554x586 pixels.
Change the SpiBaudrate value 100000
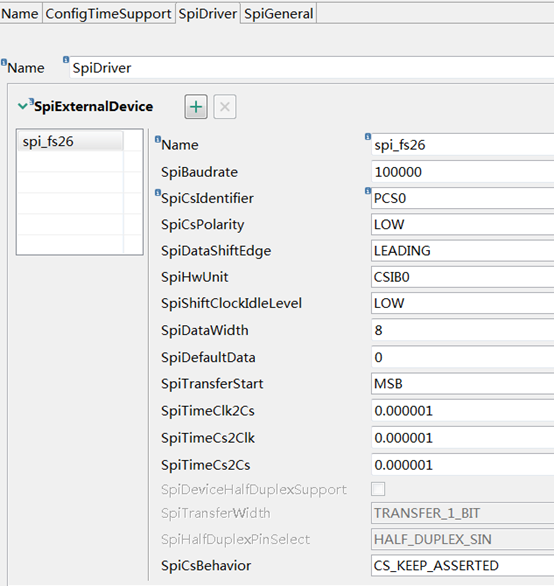coord(463,172)
